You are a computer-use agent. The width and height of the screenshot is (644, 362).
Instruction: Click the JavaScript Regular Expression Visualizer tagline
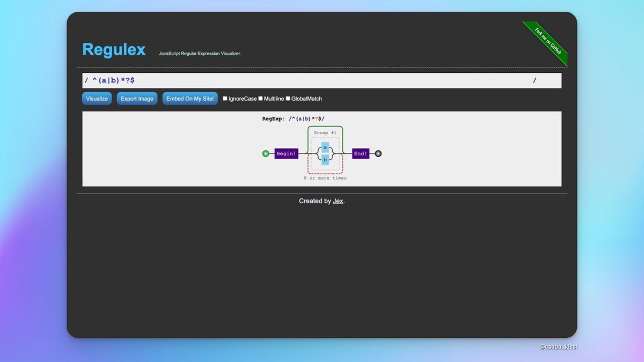tap(200, 54)
